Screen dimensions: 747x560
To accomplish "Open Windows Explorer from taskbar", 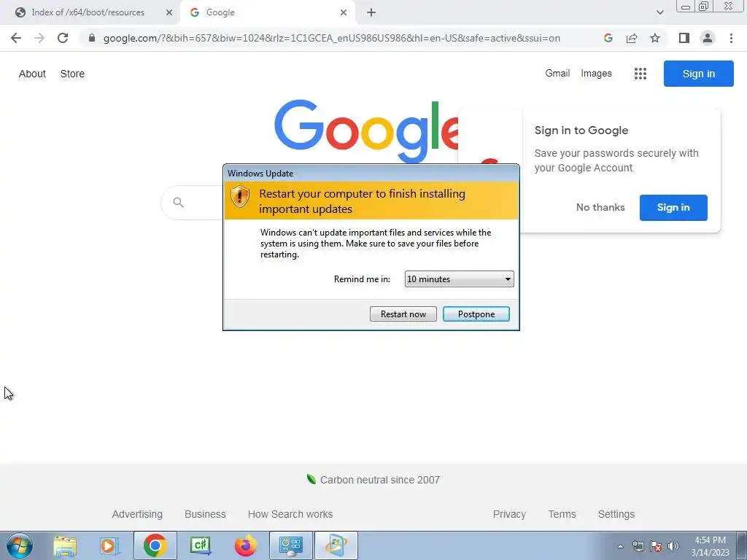I will tap(65, 545).
